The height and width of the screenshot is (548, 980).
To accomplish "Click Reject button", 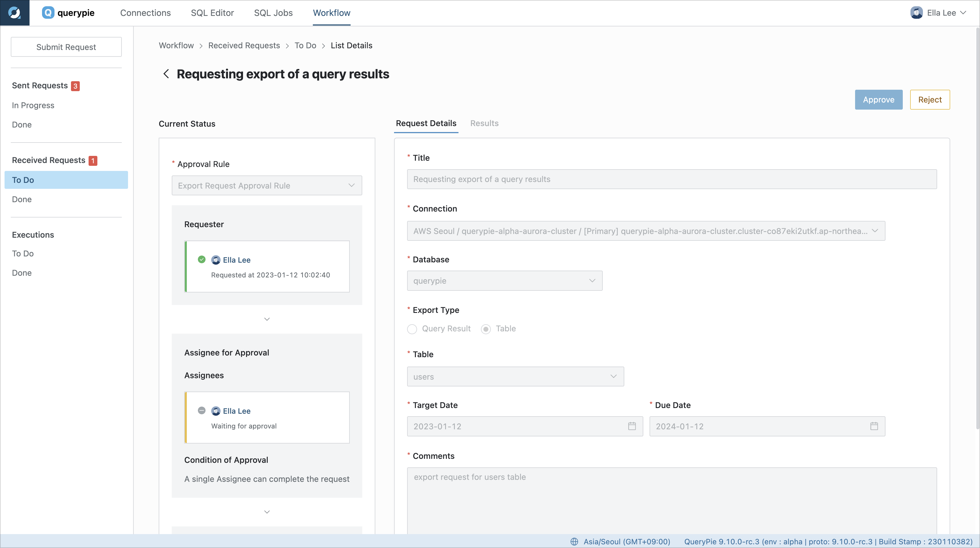I will point(930,100).
